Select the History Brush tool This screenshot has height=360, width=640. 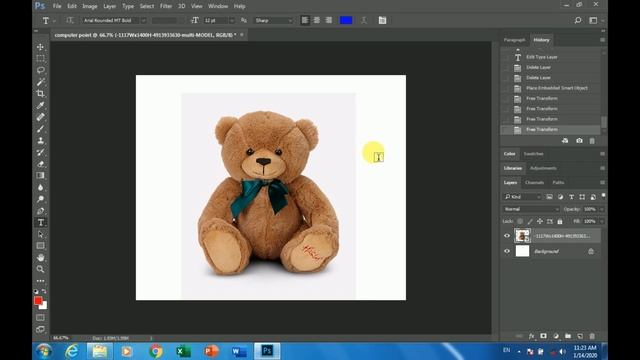40,152
